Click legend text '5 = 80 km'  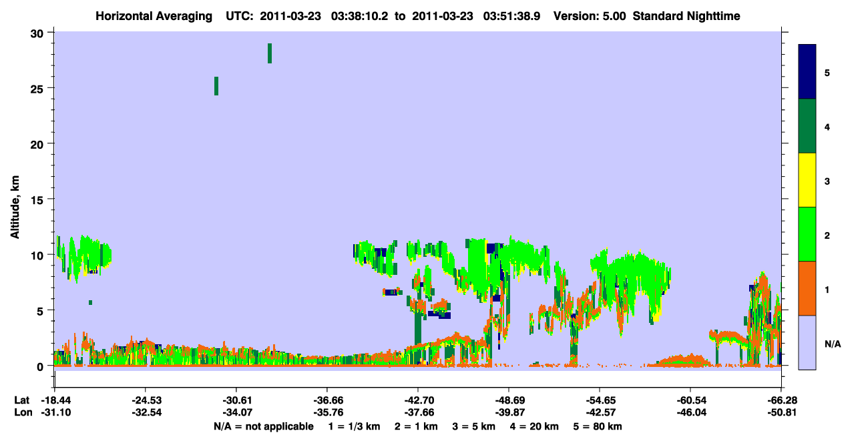click(x=598, y=426)
